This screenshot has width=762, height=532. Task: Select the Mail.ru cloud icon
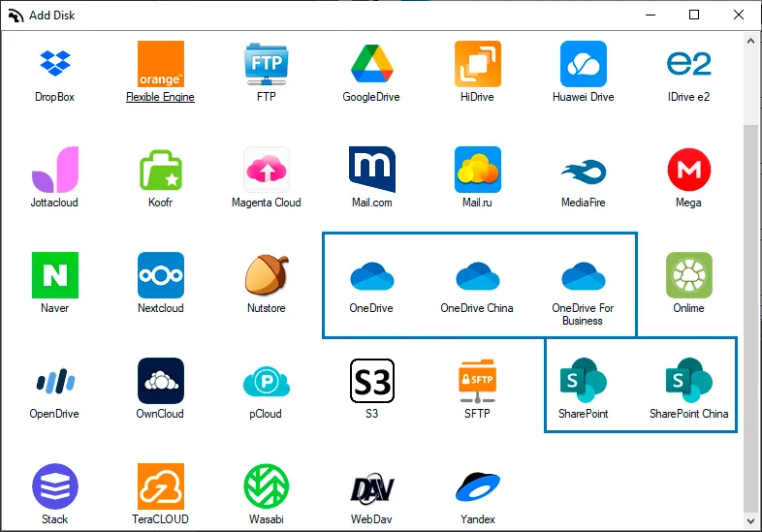(477, 170)
